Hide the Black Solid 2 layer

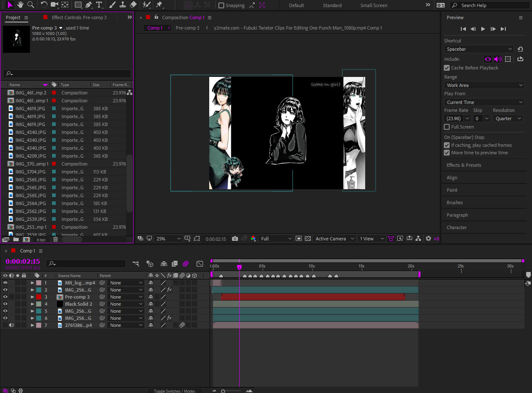pyautogui.click(x=5, y=304)
